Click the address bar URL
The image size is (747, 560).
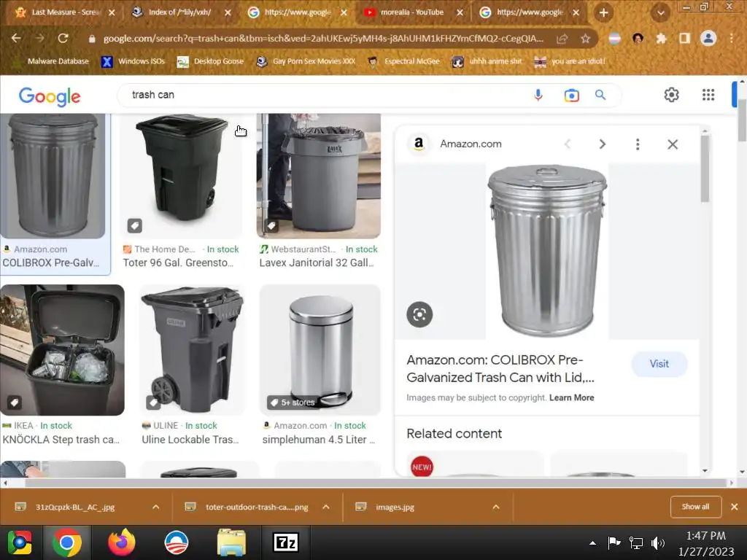323,39
